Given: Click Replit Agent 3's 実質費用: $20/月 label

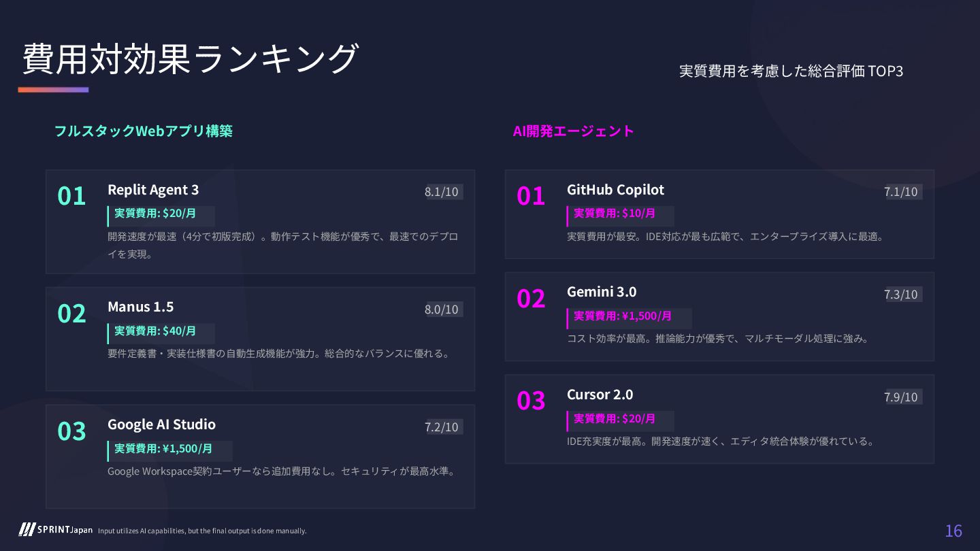Looking at the screenshot, I should (155, 214).
